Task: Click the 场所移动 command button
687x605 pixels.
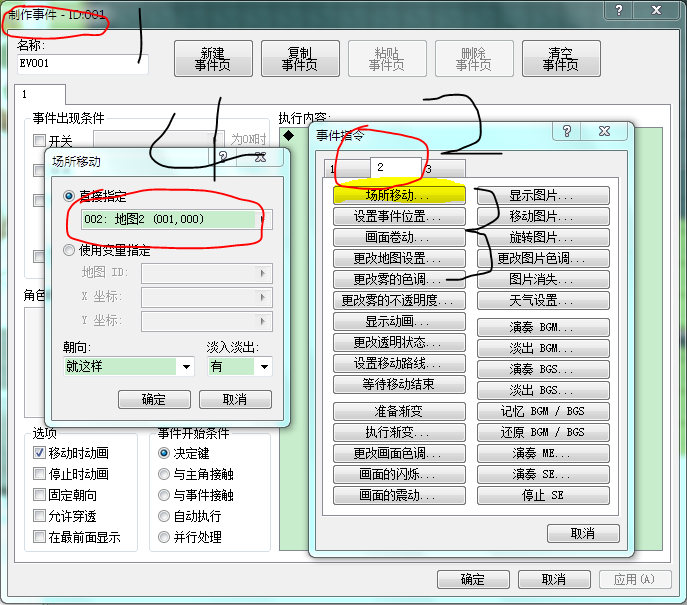Action: click(399, 195)
